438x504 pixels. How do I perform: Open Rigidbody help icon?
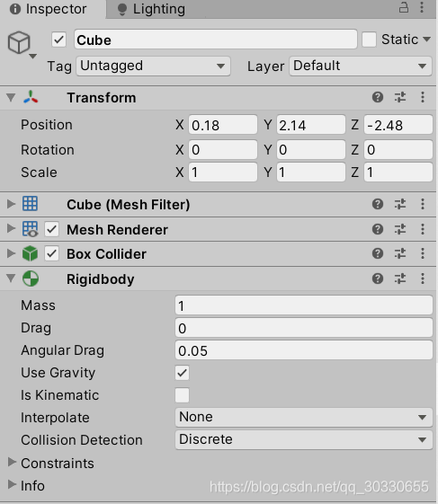point(378,279)
